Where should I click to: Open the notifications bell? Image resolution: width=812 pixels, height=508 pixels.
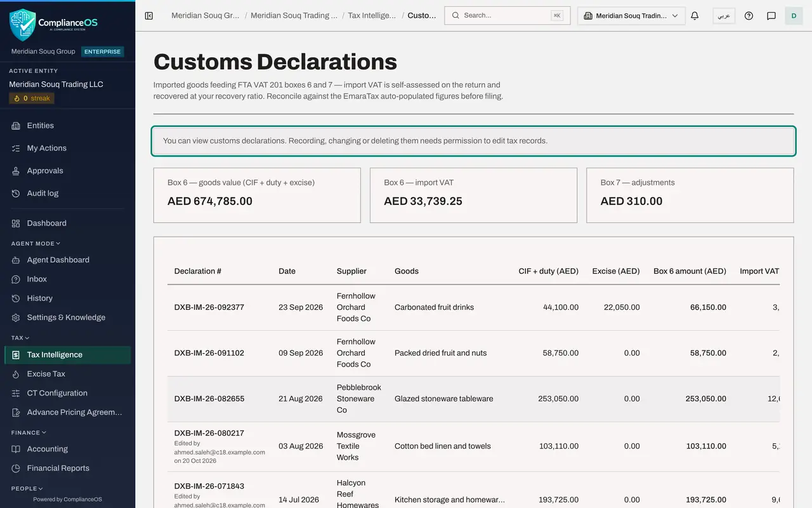click(x=695, y=16)
